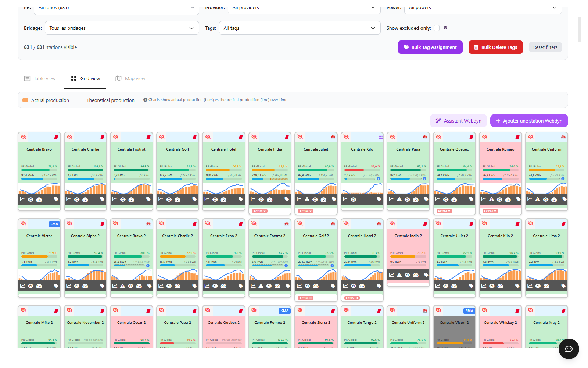Image resolution: width=588 pixels, height=368 pixels.
Task: Click the info icon on Centrale Foxtrot 2 card
Action: point(286,265)
